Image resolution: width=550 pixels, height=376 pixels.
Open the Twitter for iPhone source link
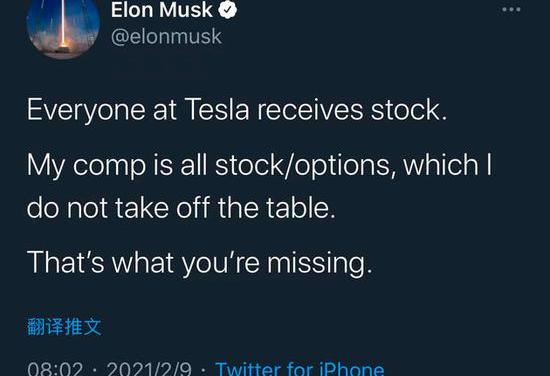pos(300,369)
